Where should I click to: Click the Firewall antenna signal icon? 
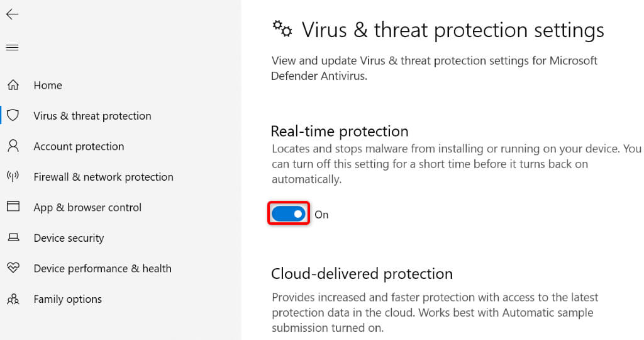(13, 177)
